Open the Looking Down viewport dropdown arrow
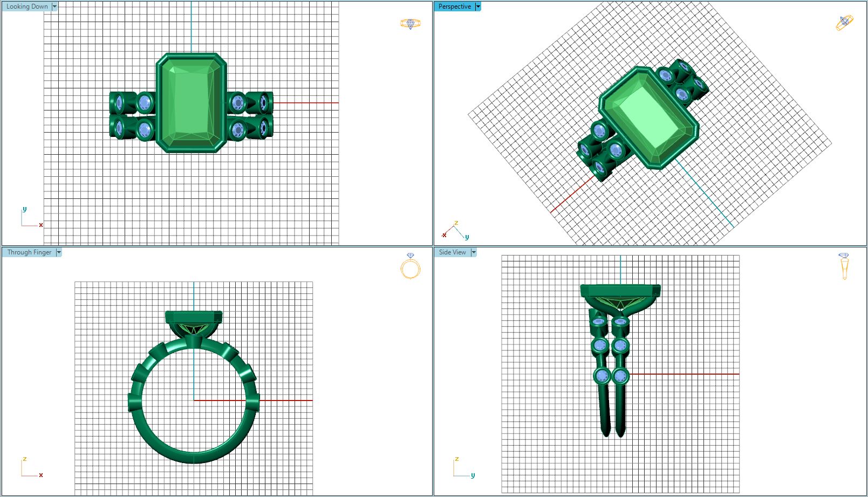Viewport: 868px width, 497px height. click(54, 6)
